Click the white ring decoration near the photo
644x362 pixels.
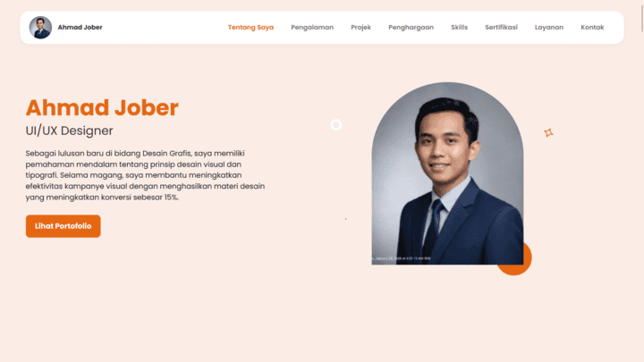(336, 125)
